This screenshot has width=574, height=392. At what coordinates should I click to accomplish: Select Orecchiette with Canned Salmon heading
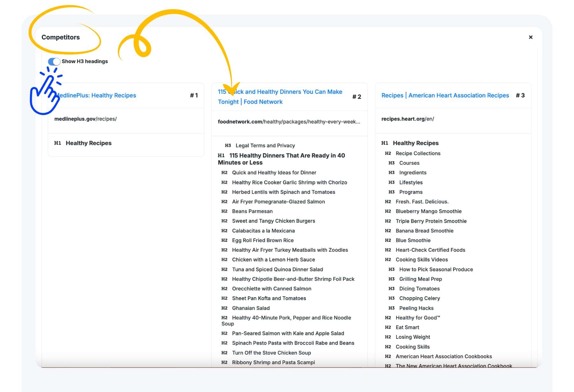tap(272, 288)
